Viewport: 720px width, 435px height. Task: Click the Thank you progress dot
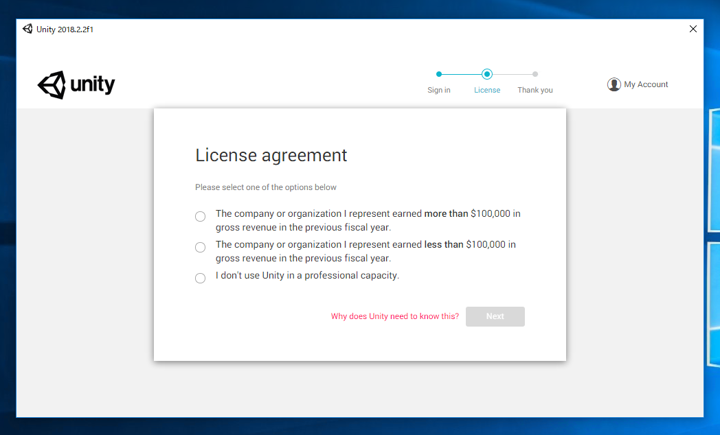535,74
